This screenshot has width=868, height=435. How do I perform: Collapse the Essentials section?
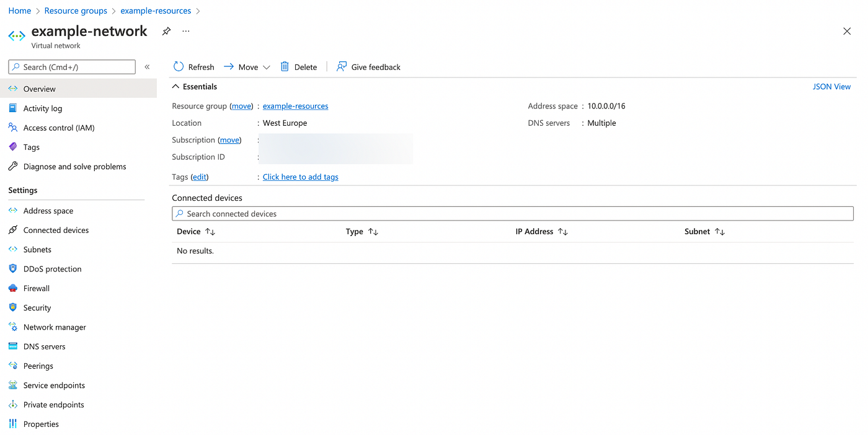coord(176,87)
